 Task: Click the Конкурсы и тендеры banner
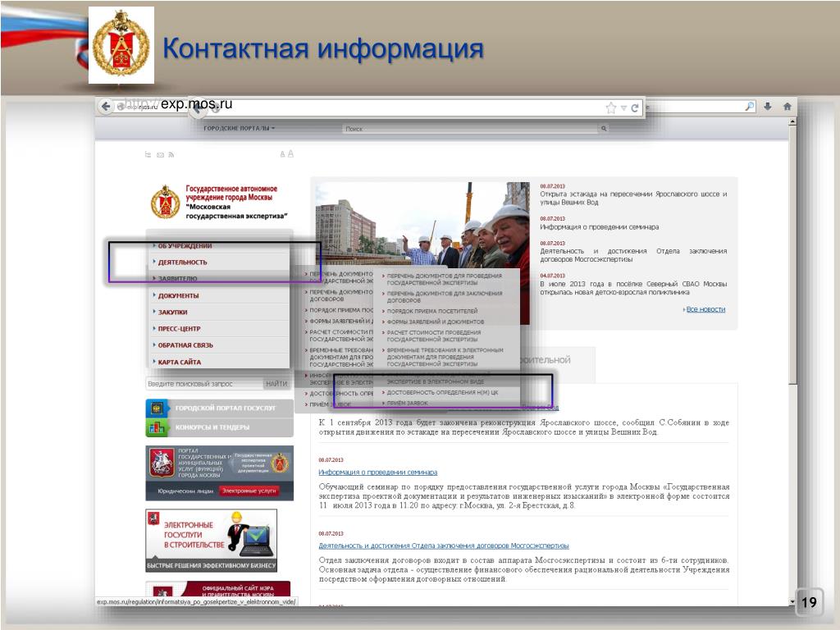(220, 427)
